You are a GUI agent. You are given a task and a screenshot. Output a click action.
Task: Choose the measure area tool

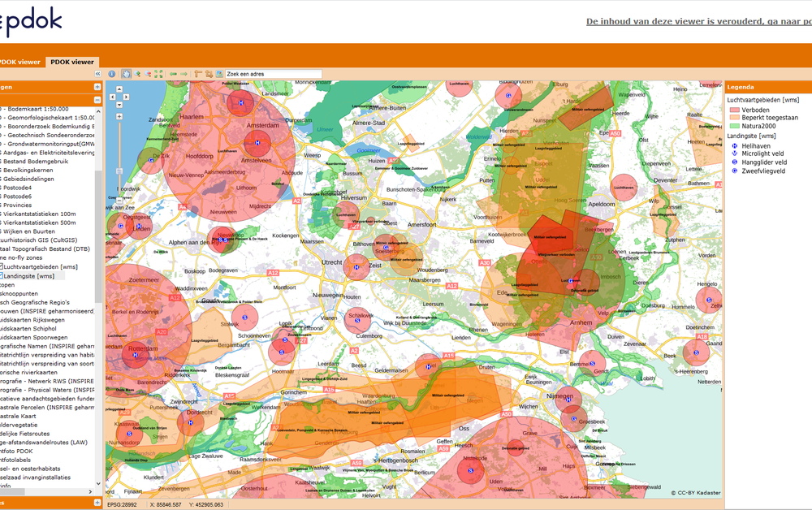pyautogui.click(x=209, y=74)
